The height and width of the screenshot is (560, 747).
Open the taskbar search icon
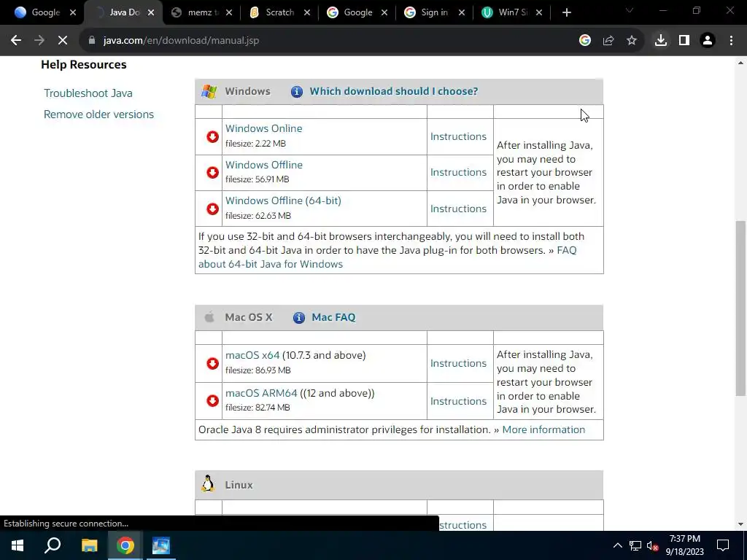click(53, 545)
